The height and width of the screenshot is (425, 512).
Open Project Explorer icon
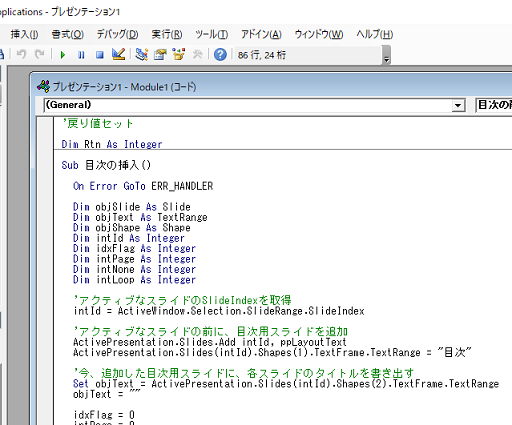142,54
